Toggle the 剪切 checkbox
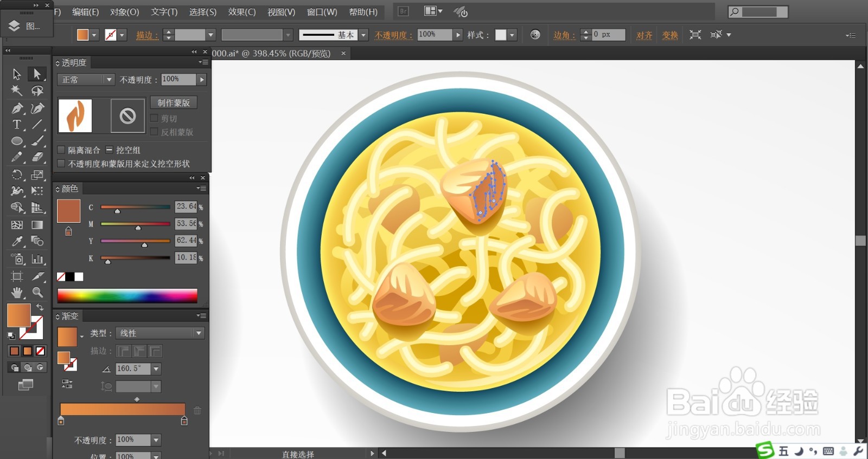The image size is (868, 459). click(154, 118)
